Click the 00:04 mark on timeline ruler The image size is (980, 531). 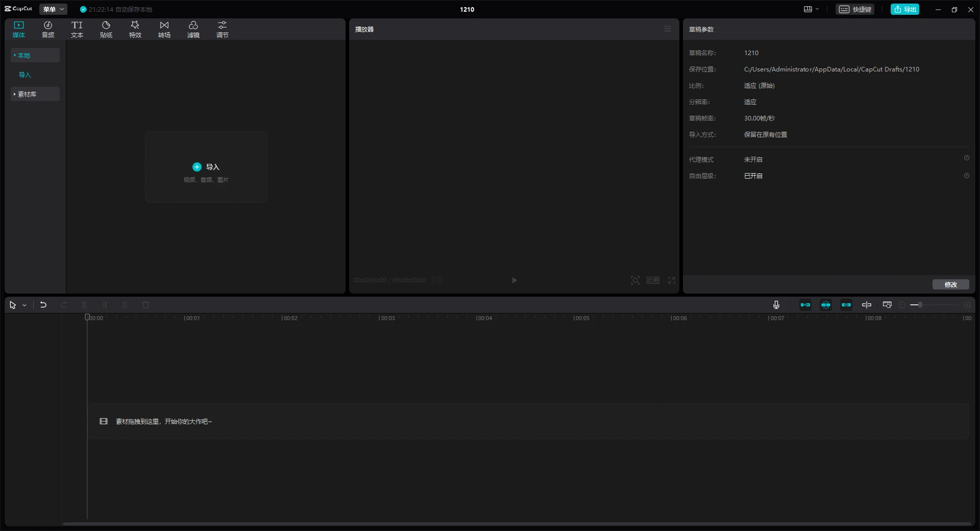pyautogui.click(x=484, y=318)
